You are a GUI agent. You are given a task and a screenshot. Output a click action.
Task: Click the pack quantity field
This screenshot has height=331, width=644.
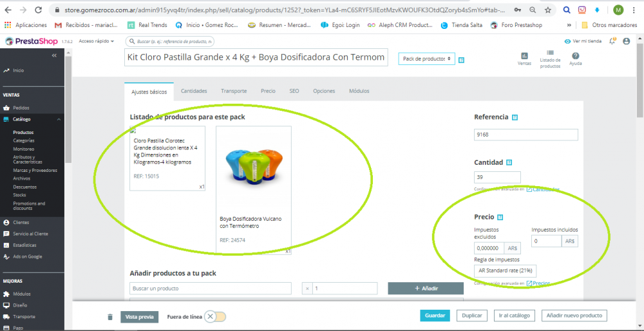coord(345,288)
